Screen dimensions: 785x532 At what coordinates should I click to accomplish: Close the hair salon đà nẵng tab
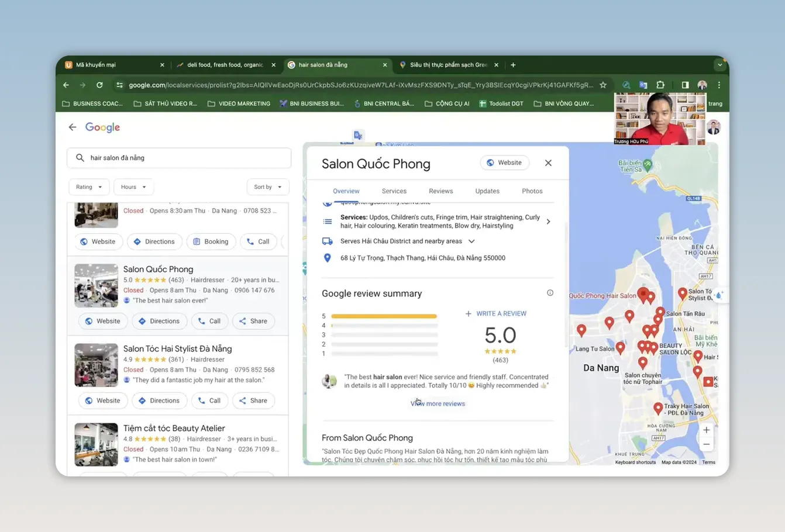tap(385, 65)
